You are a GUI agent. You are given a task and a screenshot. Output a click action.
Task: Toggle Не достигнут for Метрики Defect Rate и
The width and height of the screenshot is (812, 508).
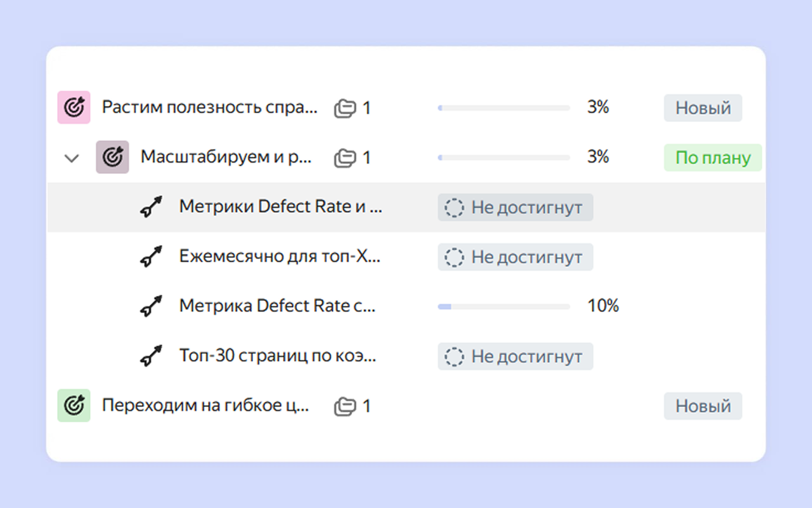(x=515, y=208)
